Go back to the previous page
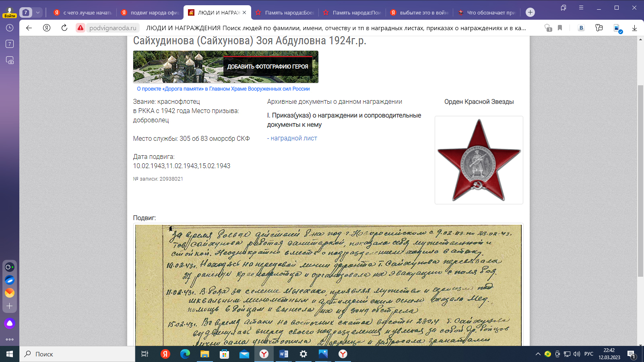This screenshot has height=362, width=644. click(x=29, y=28)
